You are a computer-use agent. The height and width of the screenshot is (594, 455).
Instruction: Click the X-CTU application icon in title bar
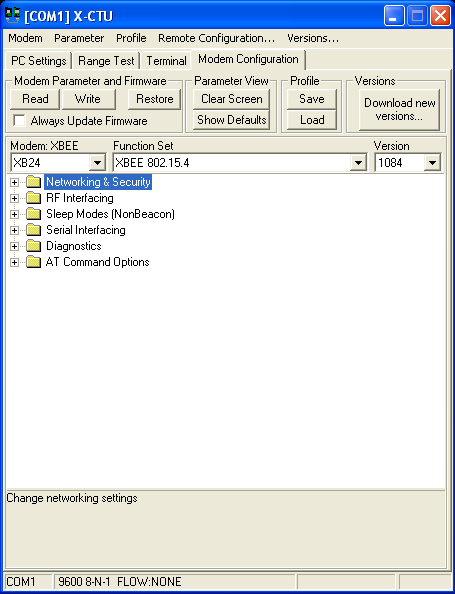(13, 16)
